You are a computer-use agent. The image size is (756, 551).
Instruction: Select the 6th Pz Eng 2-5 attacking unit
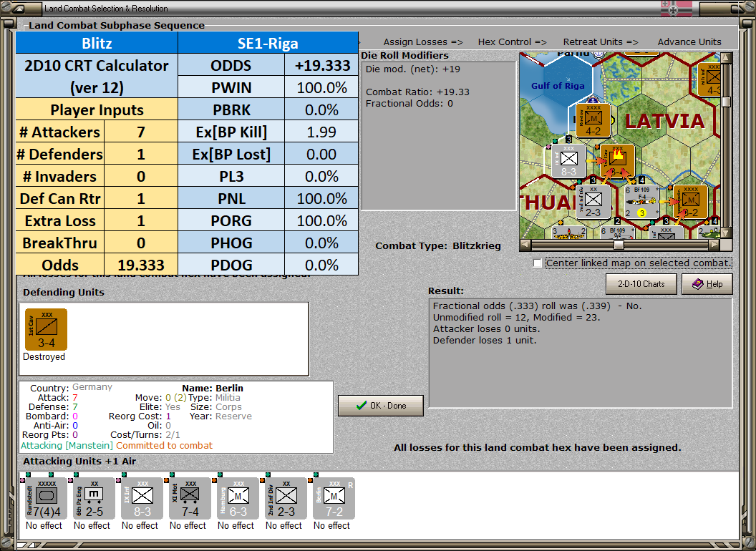[94, 499]
